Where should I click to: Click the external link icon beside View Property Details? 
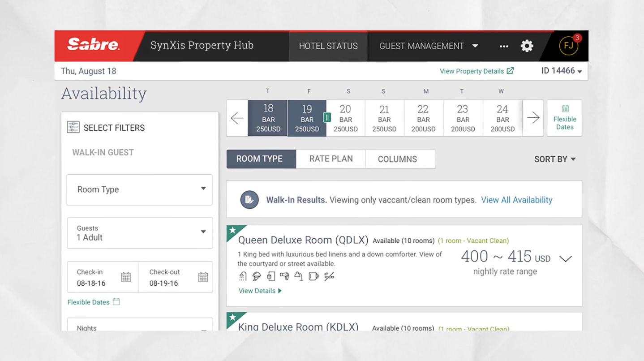(x=510, y=71)
